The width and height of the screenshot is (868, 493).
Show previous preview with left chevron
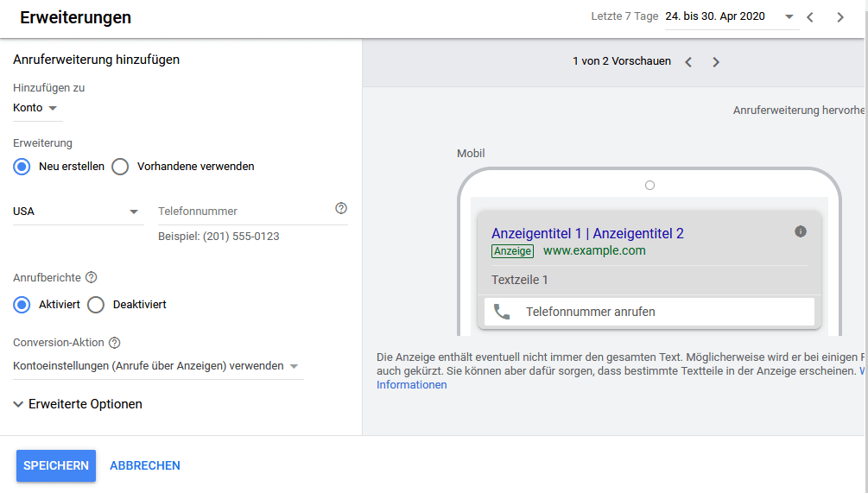(688, 62)
